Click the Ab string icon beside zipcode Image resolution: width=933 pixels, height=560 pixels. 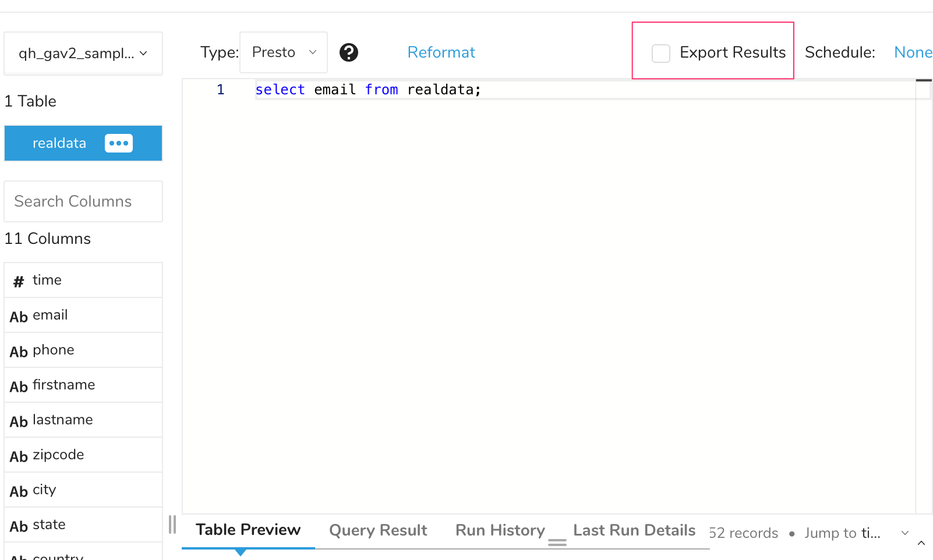pos(19,456)
